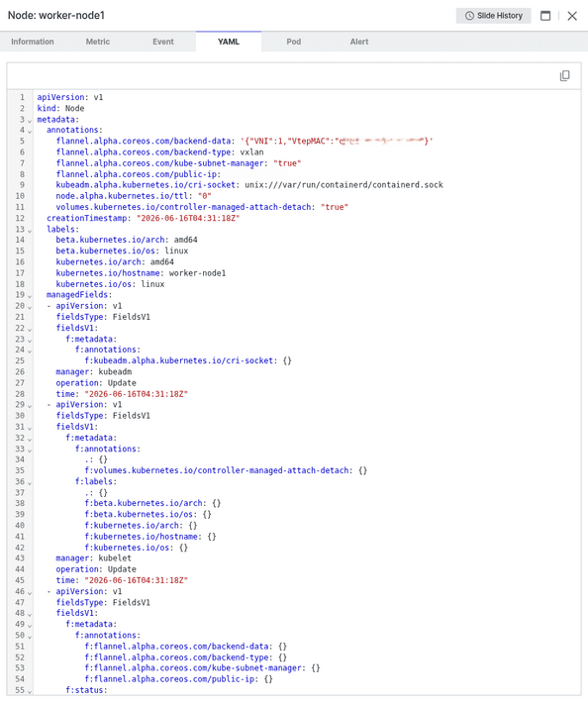
Task: Maximize the node panel using window icon
Action: 545,16
